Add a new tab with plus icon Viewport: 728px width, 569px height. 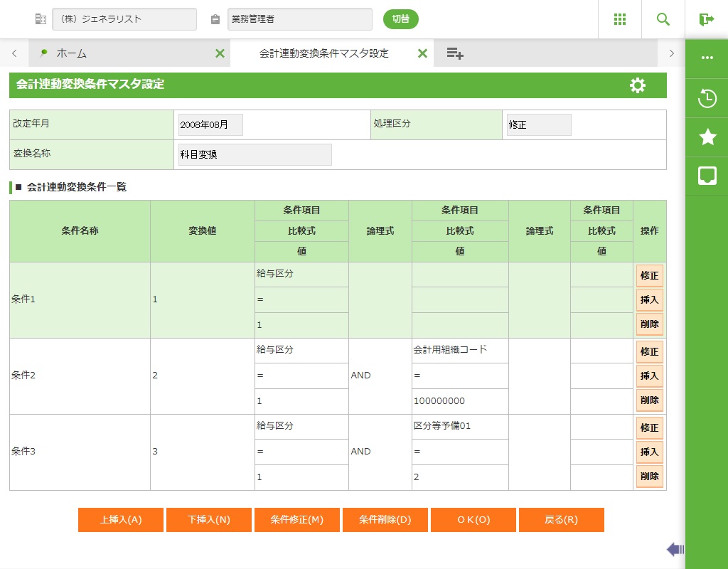[x=455, y=53]
